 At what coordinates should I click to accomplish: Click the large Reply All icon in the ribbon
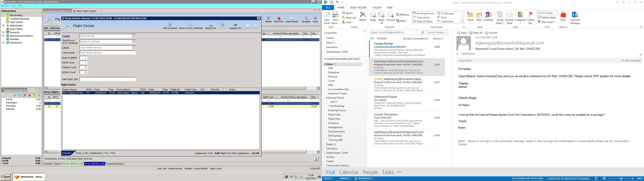(x=382, y=18)
